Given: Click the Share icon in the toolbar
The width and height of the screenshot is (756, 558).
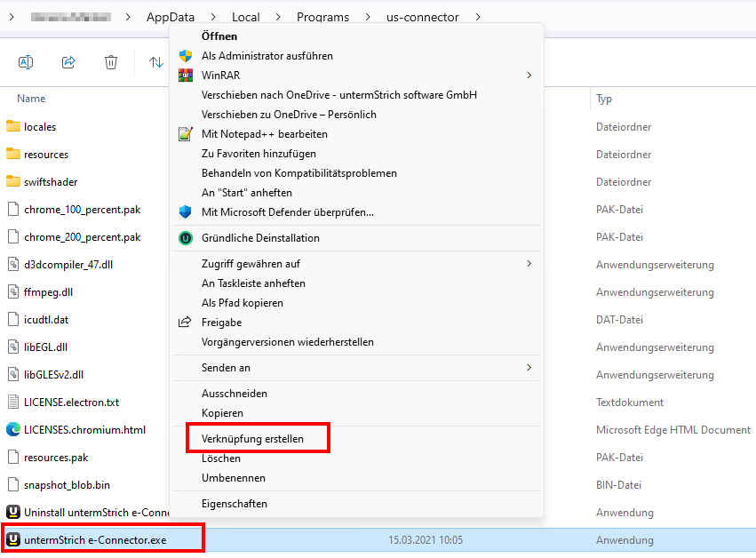Looking at the screenshot, I should [68, 62].
